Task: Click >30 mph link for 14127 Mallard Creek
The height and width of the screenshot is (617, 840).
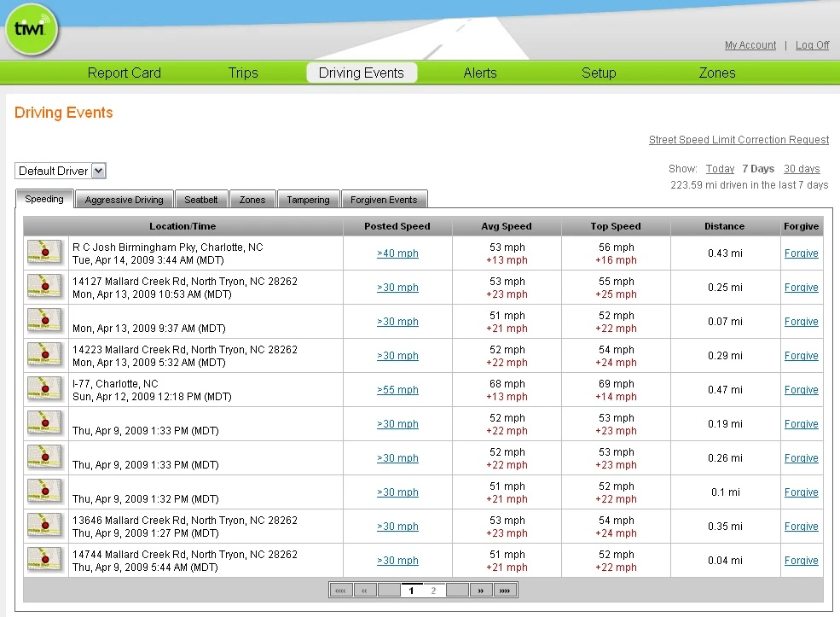Action: [x=397, y=288]
